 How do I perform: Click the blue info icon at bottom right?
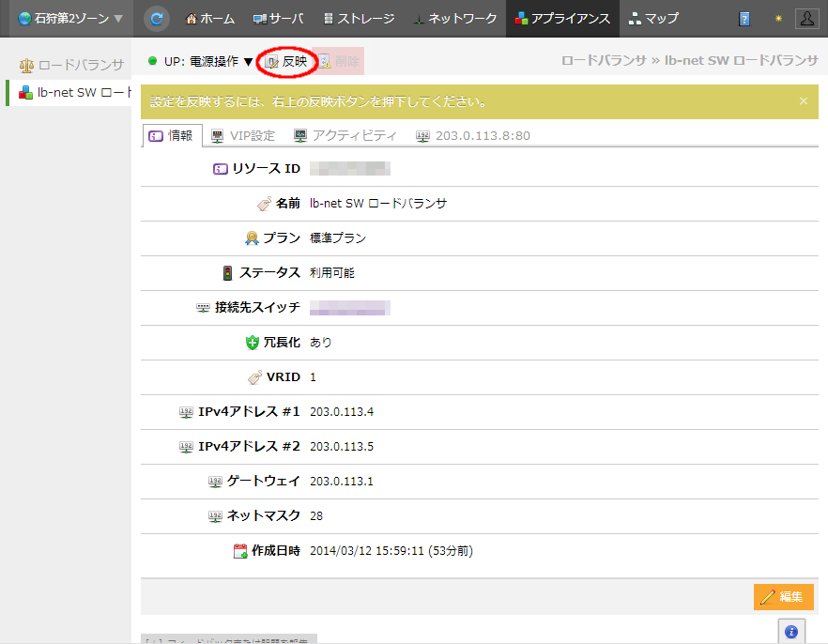(x=790, y=632)
